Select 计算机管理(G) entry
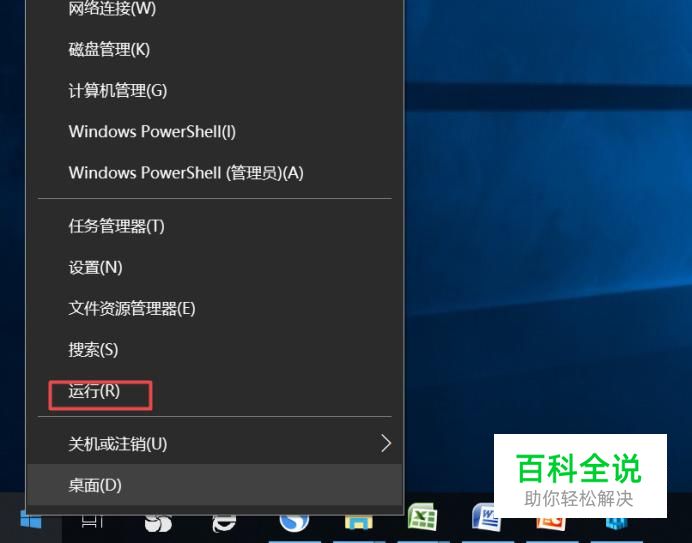The width and height of the screenshot is (692, 543). tap(214, 90)
